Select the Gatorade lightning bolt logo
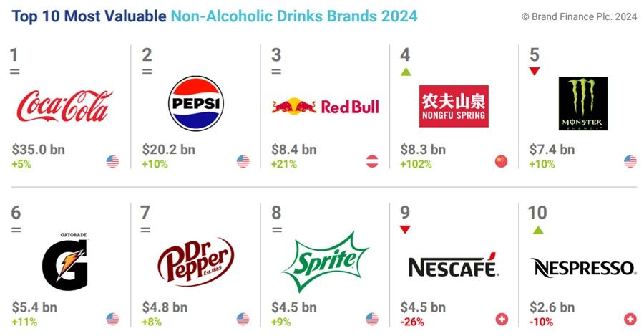644x336 pixels. tap(65, 261)
